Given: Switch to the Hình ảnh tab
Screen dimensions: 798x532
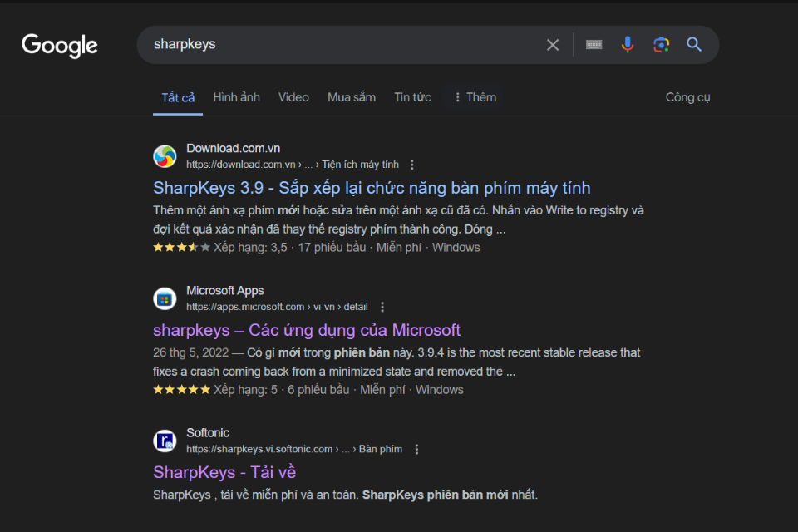Looking at the screenshot, I should pyautogui.click(x=236, y=97).
